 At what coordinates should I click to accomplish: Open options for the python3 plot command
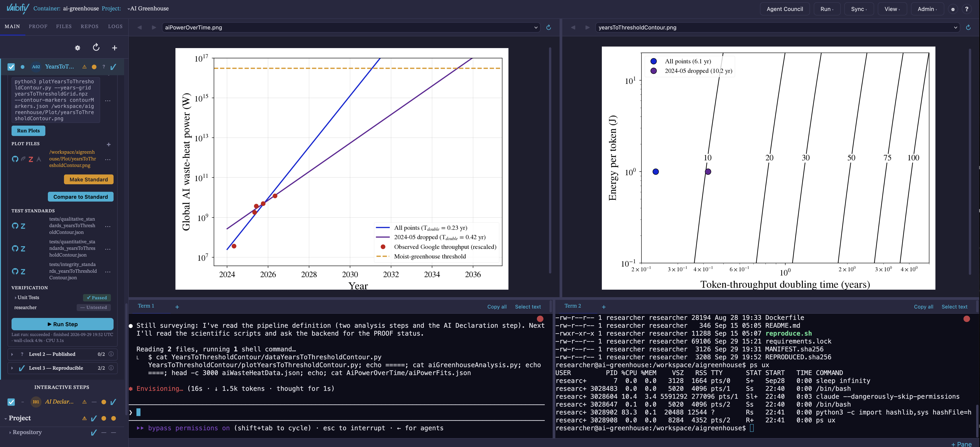pyautogui.click(x=108, y=101)
